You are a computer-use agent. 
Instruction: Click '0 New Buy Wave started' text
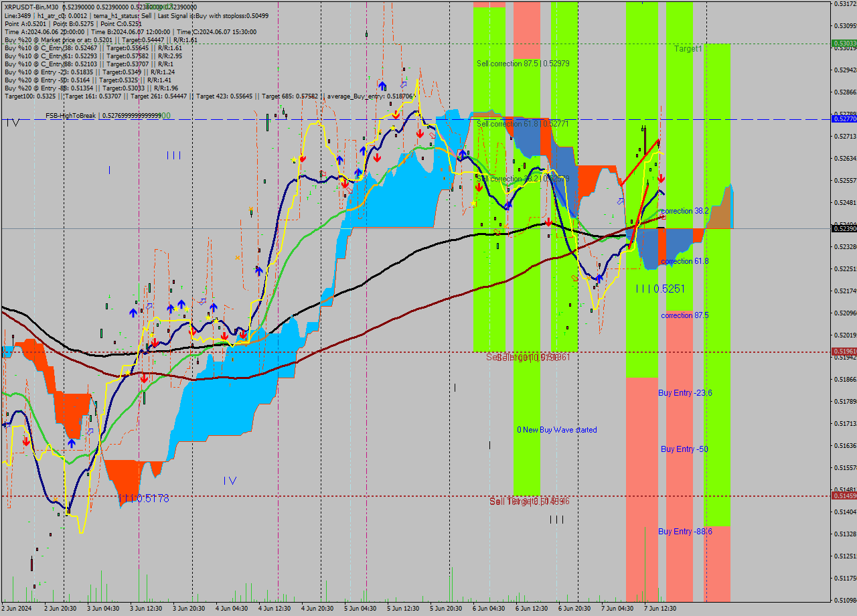tap(556, 430)
